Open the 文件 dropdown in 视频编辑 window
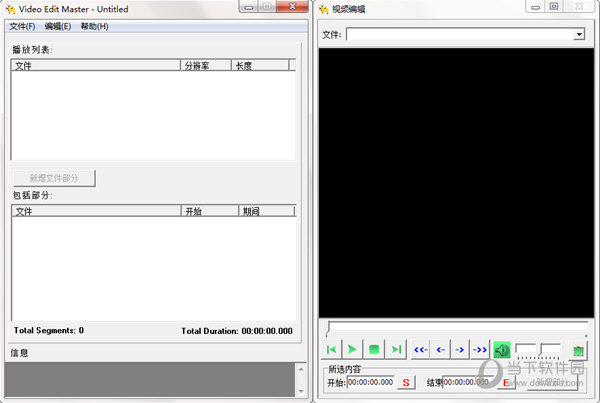The height and width of the screenshot is (403, 600). (579, 34)
